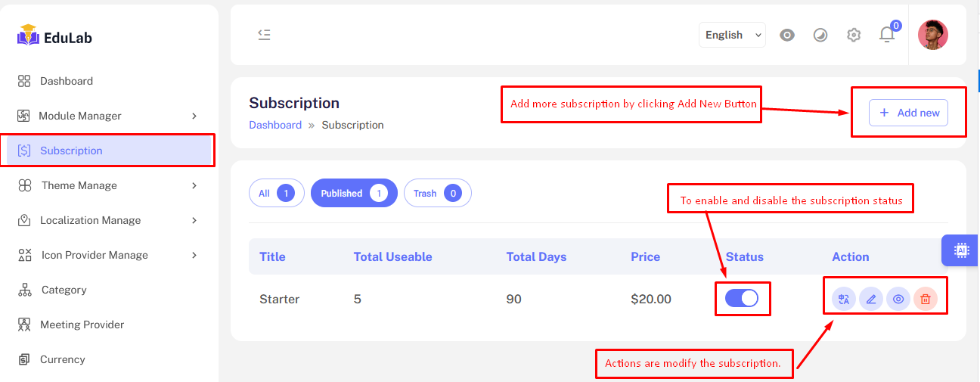Open Meeting Provider in the sidebar
980x382 pixels.
[82, 325]
